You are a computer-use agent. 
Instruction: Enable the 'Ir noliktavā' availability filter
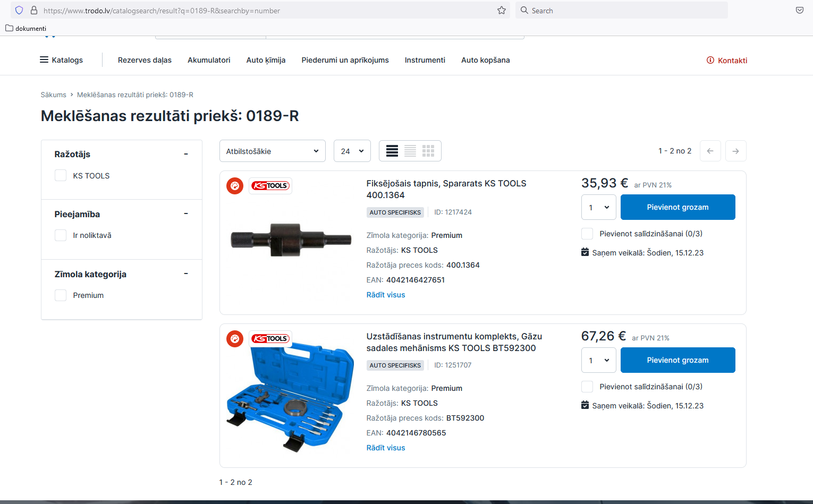pos(61,235)
